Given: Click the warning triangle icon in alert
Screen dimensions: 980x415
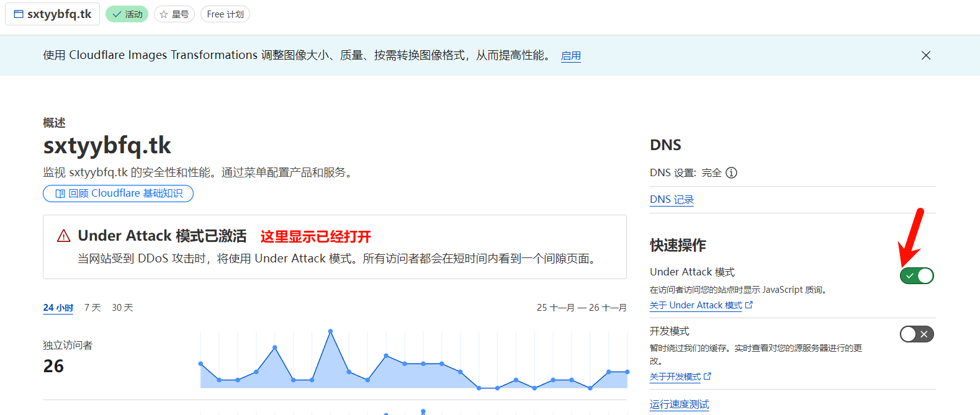Looking at the screenshot, I should (x=64, y=236).
